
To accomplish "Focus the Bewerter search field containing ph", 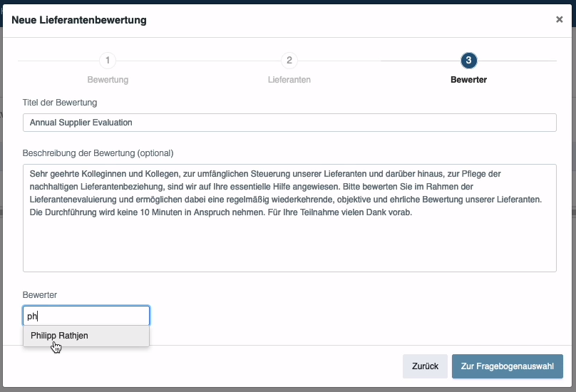I will 86,316.
